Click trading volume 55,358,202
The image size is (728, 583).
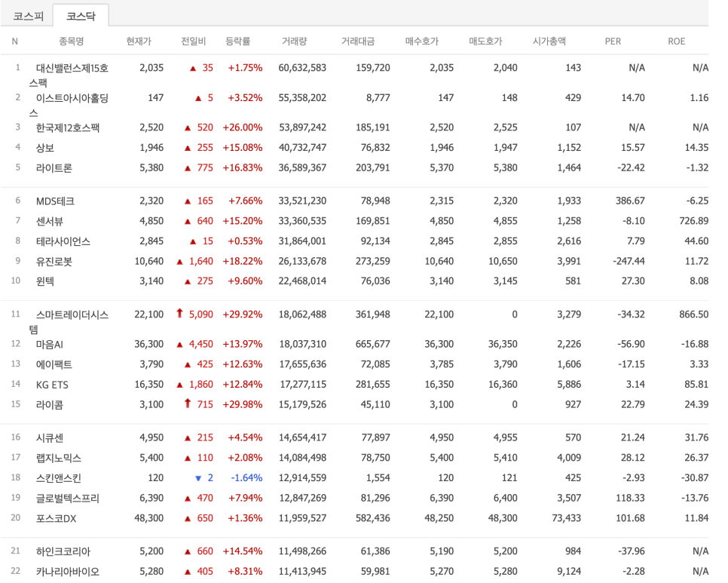(302, 97)
